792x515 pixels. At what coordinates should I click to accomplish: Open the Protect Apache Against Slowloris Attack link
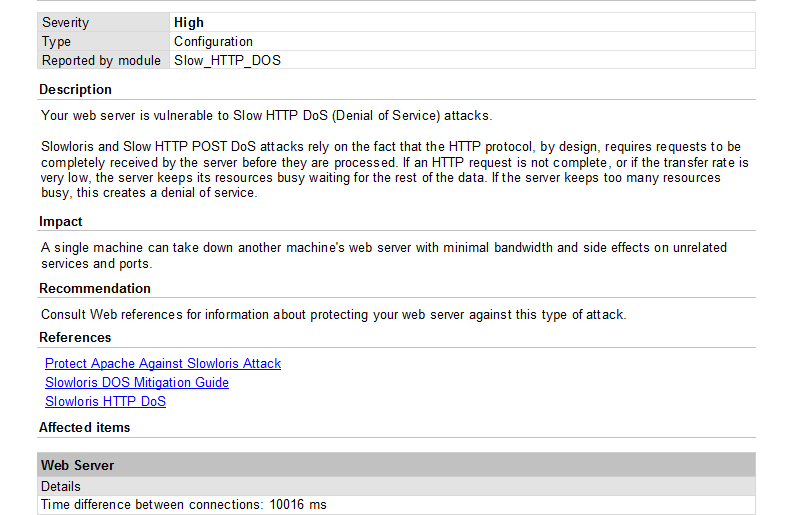pyautogui.click(x=163, y=364)
